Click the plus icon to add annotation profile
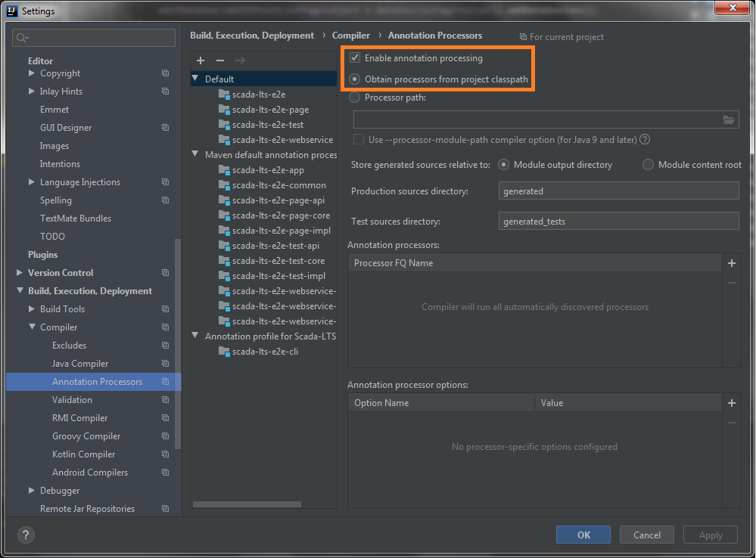This screenshot has width=756, height=558. [200, 60]
